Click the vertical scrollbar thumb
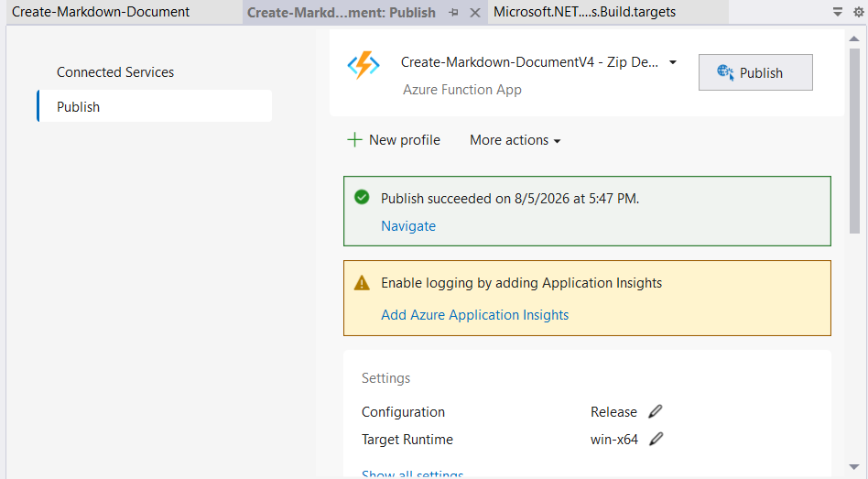This screenshot has width=868, height=479. pos(854,141)
